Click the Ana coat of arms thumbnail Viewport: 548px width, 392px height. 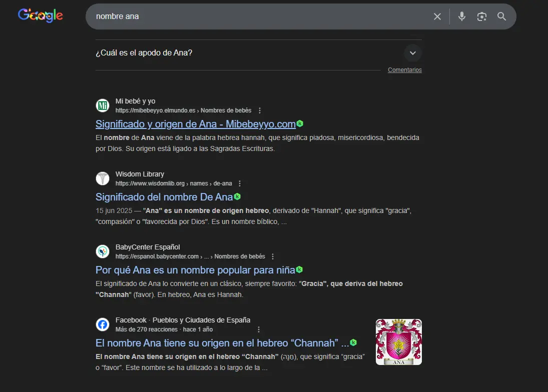coord(398,341)
